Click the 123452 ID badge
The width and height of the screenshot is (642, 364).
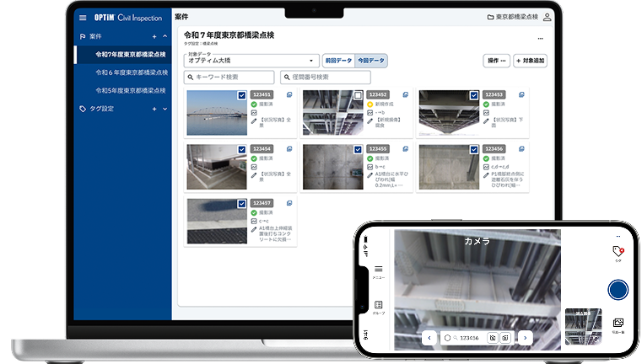[x=377, y=94]
